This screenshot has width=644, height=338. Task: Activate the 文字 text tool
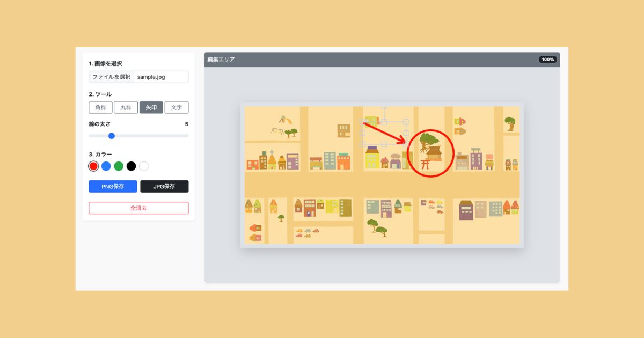[177, 107]
